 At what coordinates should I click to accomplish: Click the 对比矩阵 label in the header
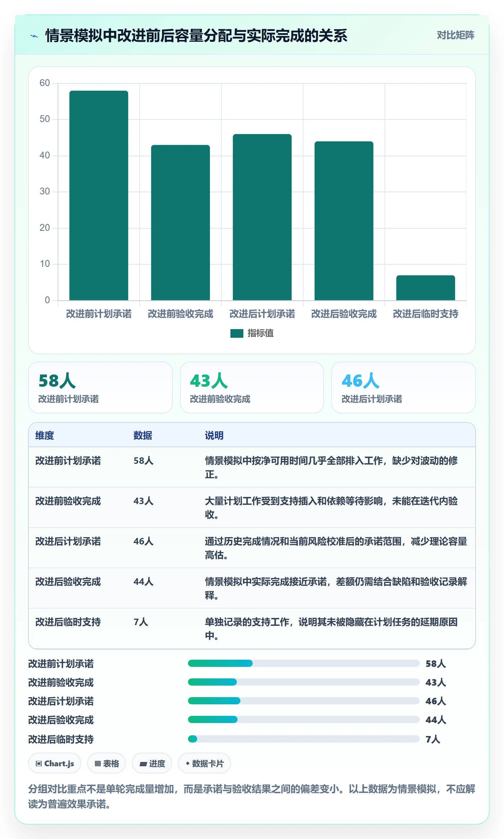tap(455, 35)
